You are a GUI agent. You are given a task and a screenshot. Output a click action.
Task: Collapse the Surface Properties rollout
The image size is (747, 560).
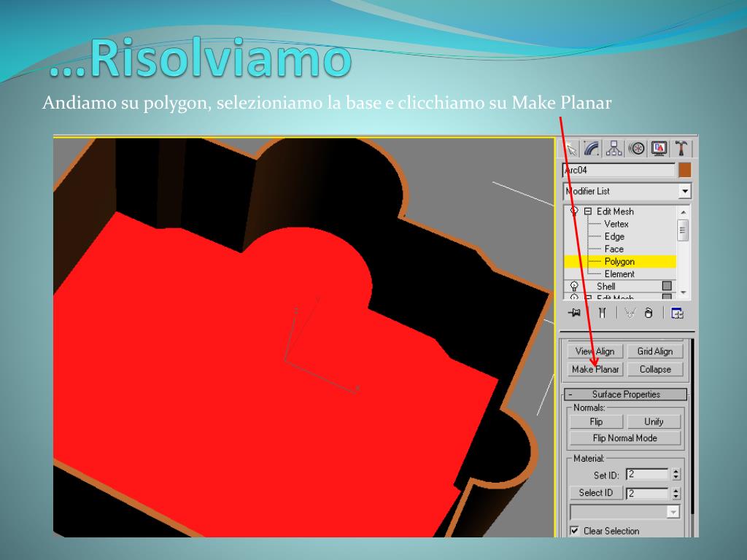point(625,394)
